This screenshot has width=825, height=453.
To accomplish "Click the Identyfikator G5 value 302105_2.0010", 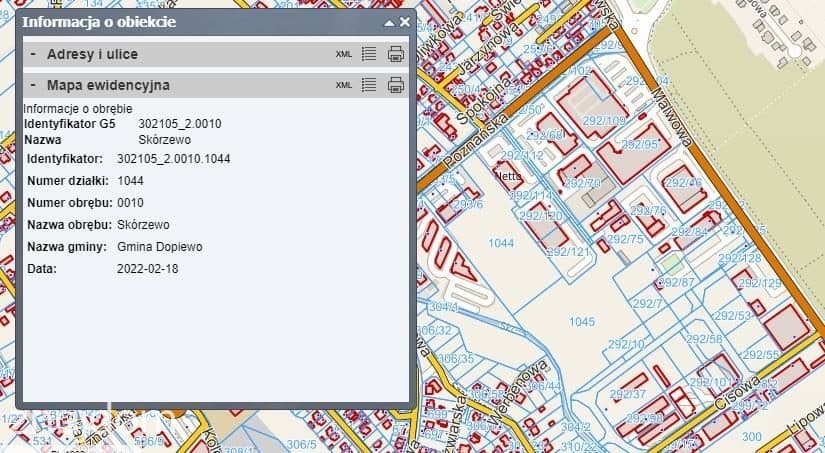I will (180, 124).
